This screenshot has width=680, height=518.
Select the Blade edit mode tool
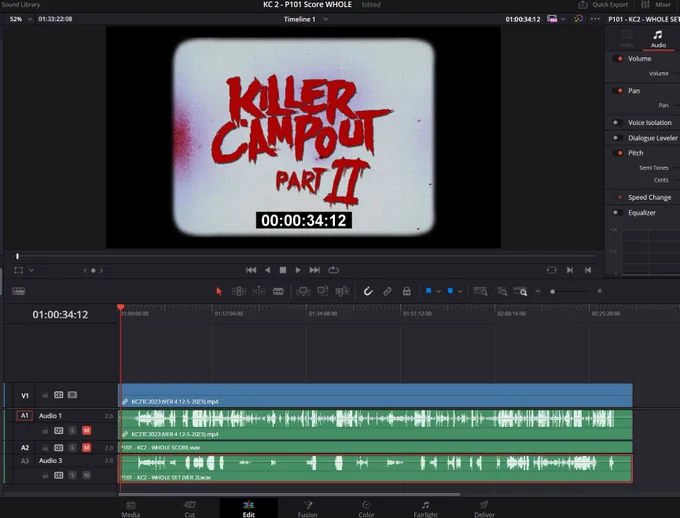tap(278, 292)
